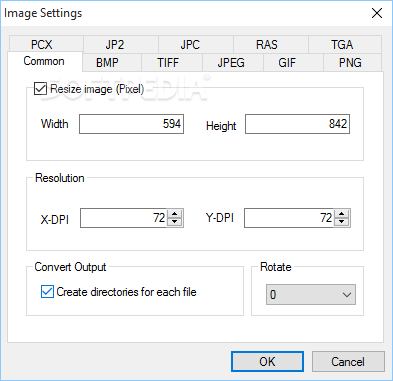Screen dimensions: 393x381
Task: Open the JPEG settings tab
Action: click(233, 63)
